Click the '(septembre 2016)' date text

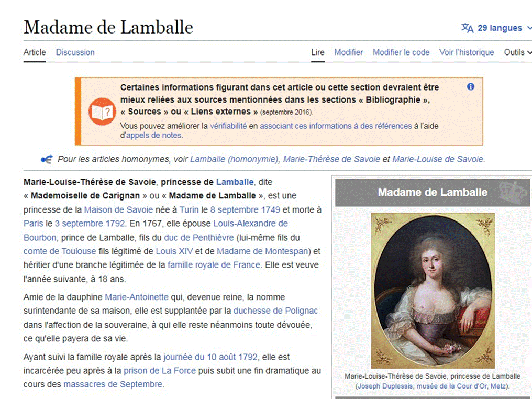pos(287,112)
